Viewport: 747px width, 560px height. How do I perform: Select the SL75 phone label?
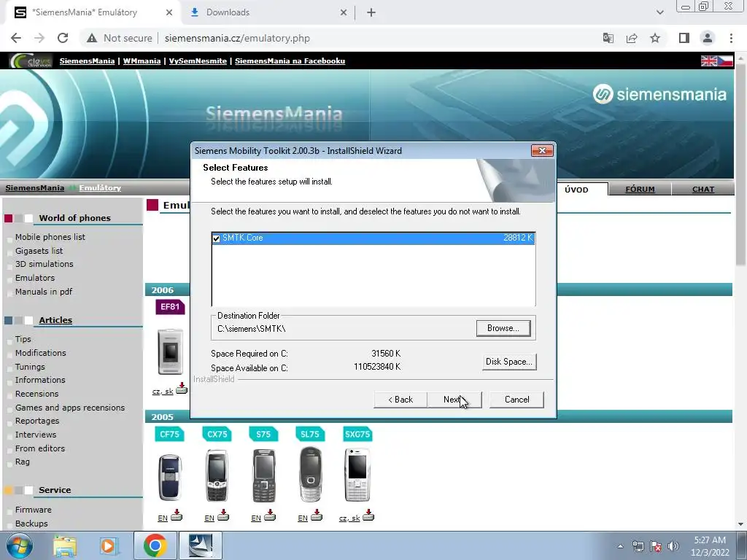pyautogui.click(x=309, y=435)
